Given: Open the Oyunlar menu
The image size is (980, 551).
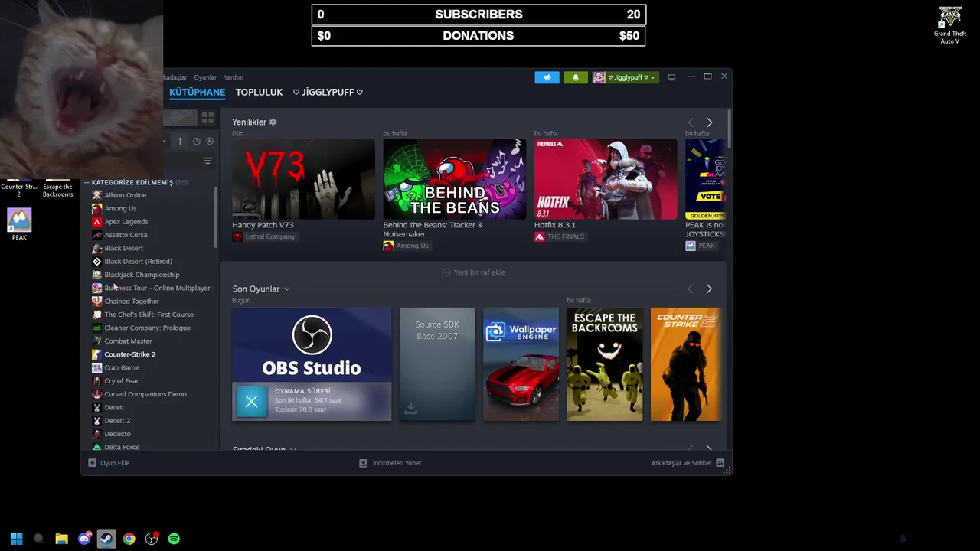Looking at the screenshot, I should click(x=205, y=77).
